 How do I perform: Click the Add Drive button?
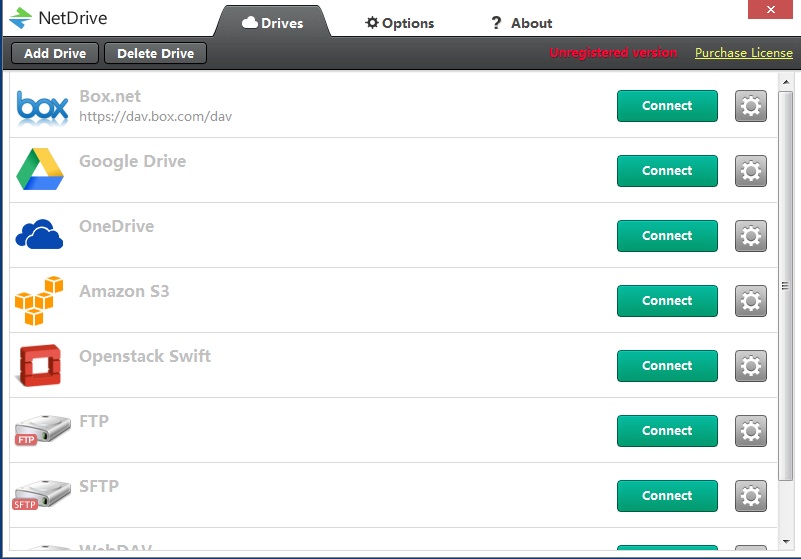pos(55,53)
